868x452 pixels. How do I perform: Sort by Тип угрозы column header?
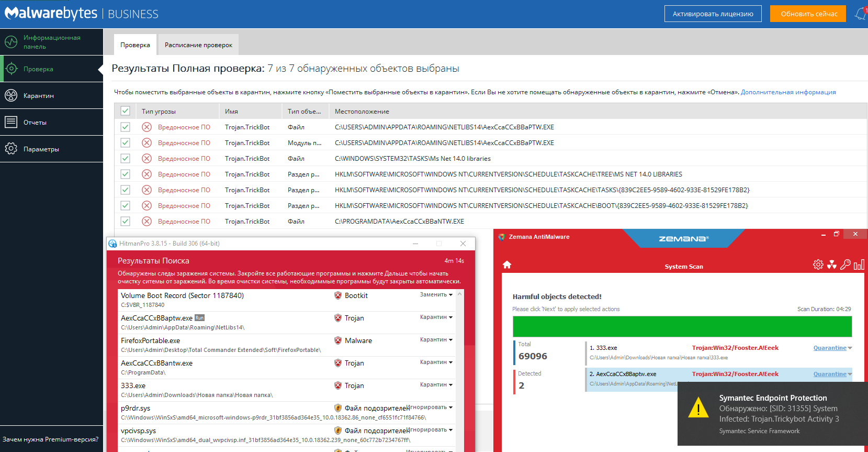pyautogui.click(x=177, y=111)
